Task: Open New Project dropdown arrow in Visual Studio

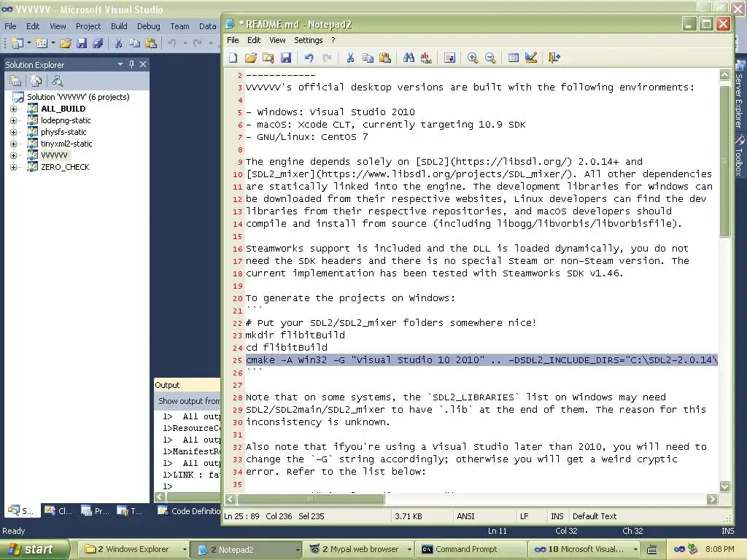Action: click(x=29, y=43)
